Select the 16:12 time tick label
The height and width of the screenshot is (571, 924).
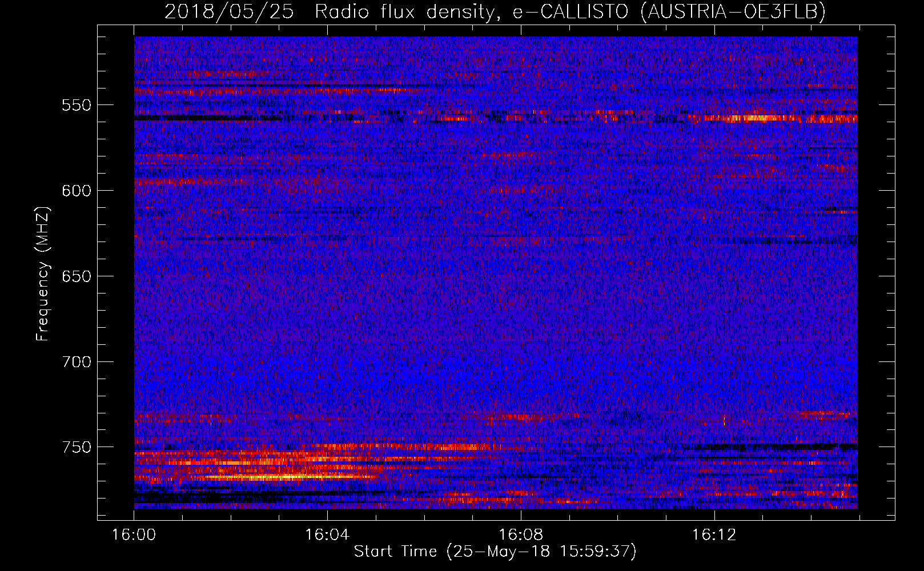(x=714, y=534)
